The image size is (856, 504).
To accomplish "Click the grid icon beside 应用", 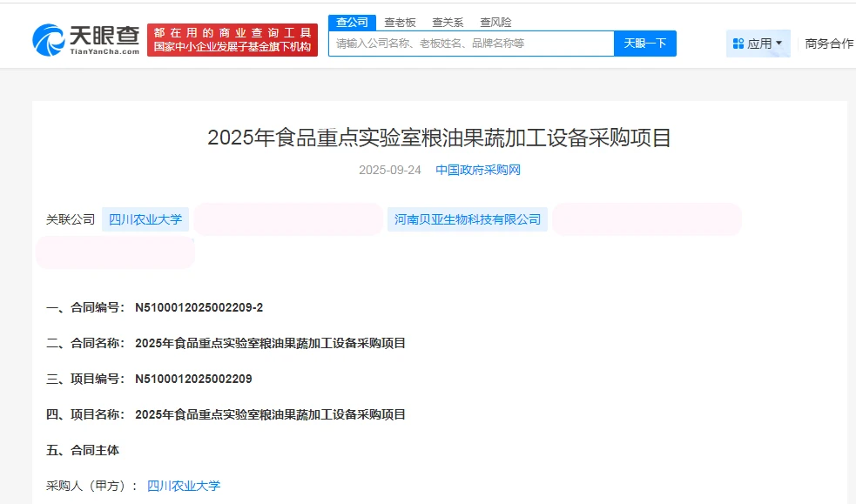I will 738,44.
